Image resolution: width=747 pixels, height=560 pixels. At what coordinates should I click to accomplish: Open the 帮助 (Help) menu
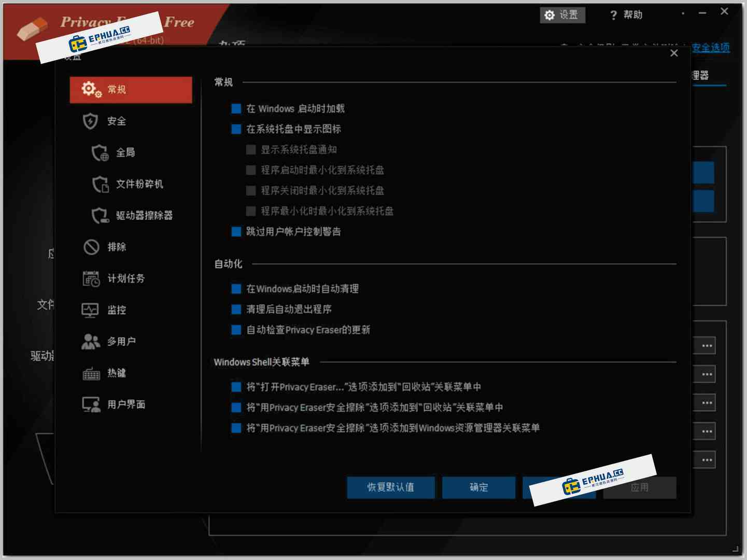626,15
